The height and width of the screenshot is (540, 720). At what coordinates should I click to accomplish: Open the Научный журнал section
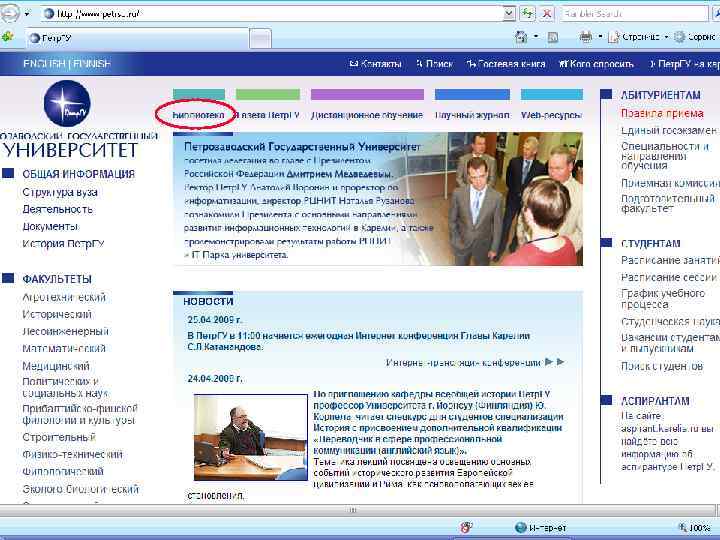(x=472, y=115)
